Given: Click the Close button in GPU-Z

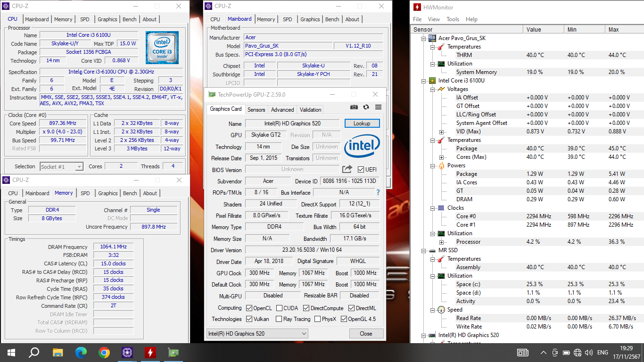Looking at the screenshot, I should pyautogui.click(x=366, y=334).
